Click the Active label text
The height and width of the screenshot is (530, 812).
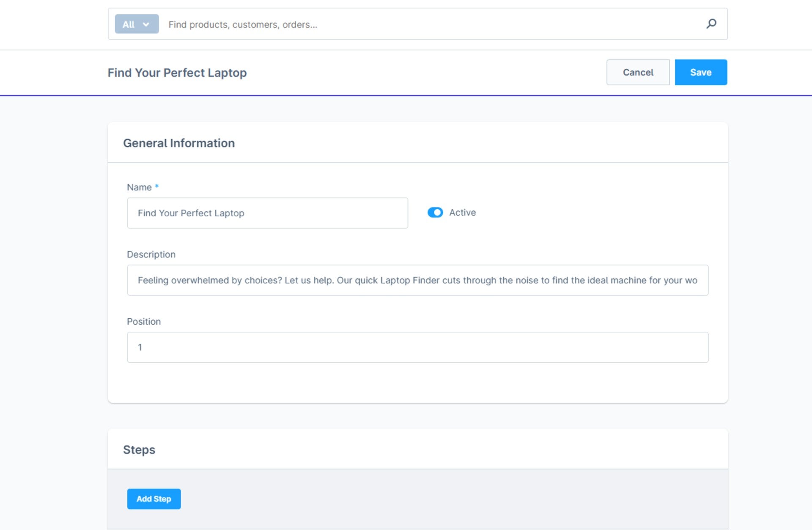[x=462, y=213]
